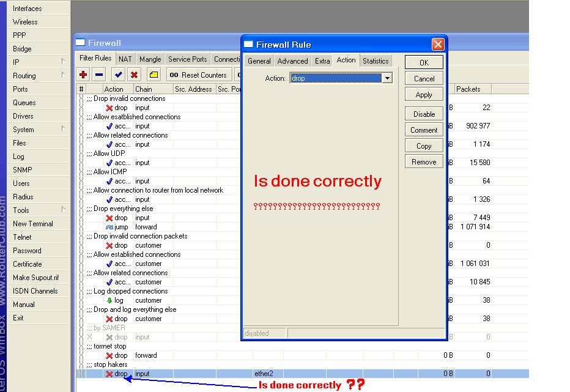This screenshot has width=570, height=392.
Task: Click Apply button
Action: [424, 95]
